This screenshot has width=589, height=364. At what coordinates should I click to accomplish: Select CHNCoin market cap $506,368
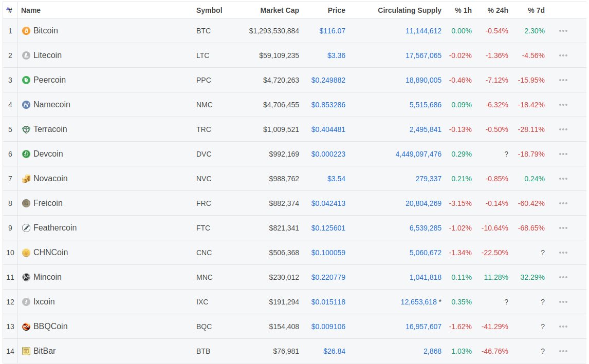284,253
